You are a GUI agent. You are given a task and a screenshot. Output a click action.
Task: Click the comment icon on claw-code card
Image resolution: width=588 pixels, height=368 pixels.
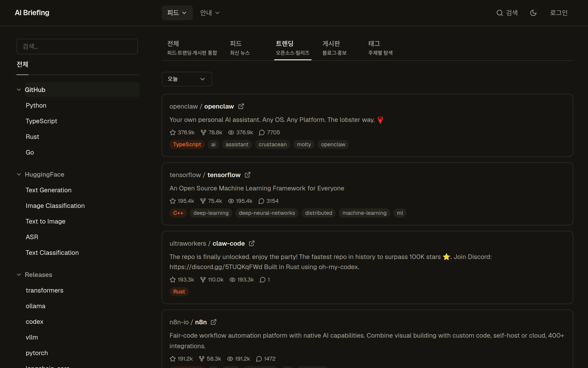coord(263,280)
